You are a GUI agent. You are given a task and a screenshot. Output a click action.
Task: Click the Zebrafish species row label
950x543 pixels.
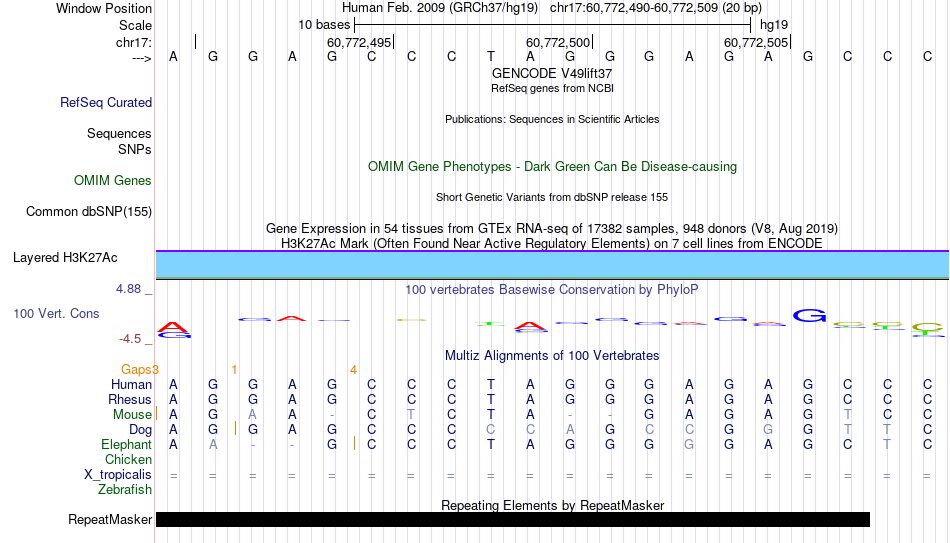125,490
